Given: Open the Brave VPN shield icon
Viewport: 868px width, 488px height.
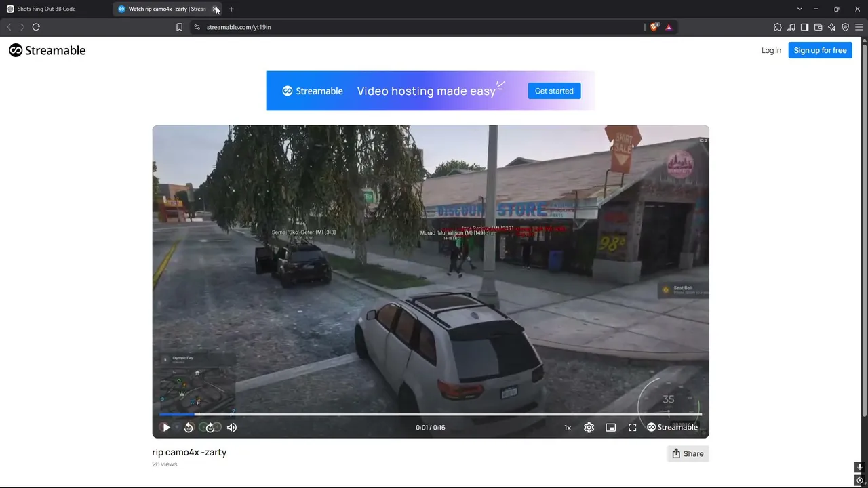Looking at the screenshot, I should pos(845,27).
